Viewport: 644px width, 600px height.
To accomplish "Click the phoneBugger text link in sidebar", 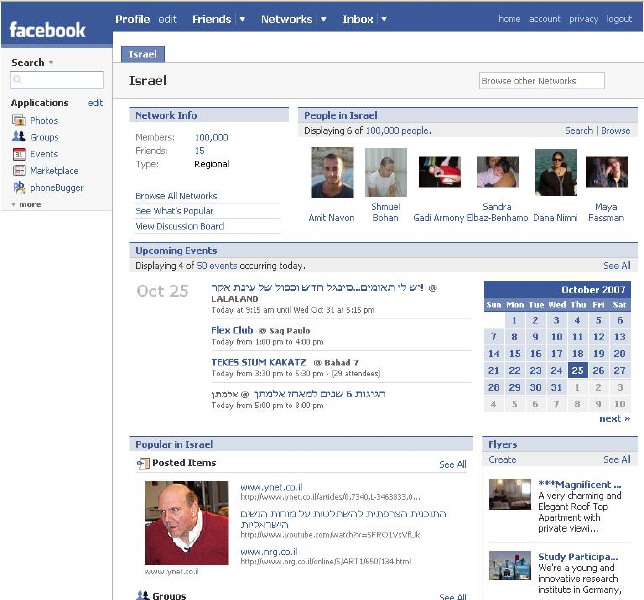I will coord(57,188).
